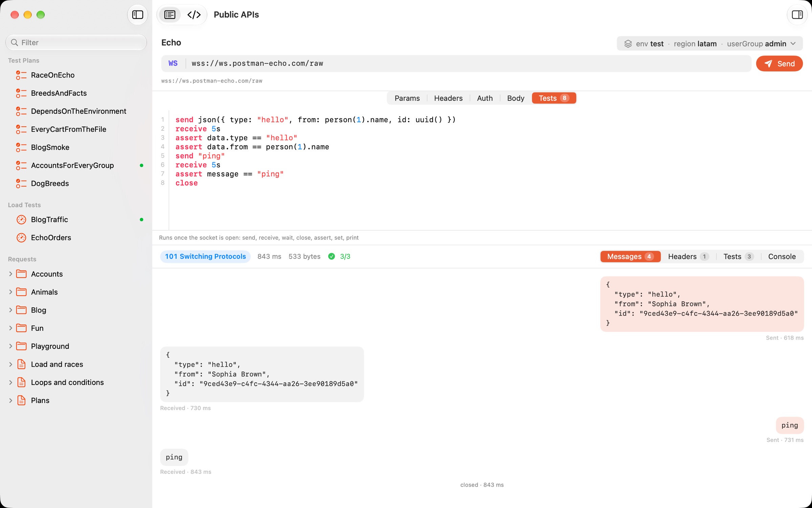Click the magnifier icon in Filter field

[14, 42]
